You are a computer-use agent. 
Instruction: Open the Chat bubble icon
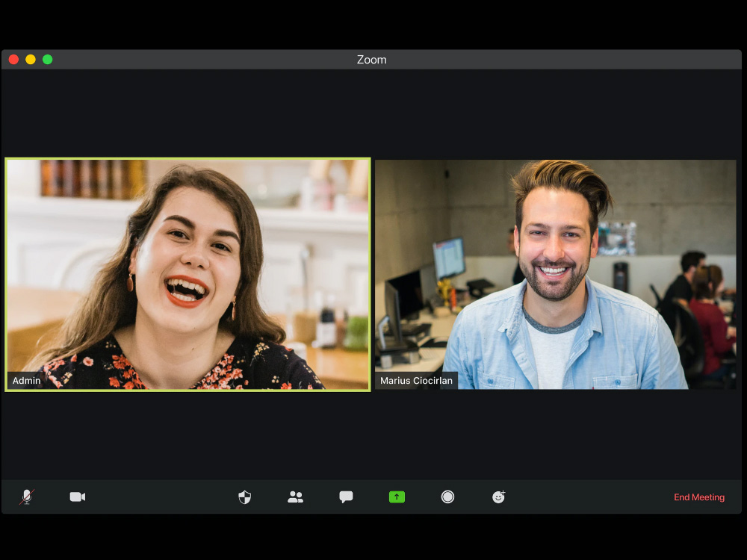point(346,497)
